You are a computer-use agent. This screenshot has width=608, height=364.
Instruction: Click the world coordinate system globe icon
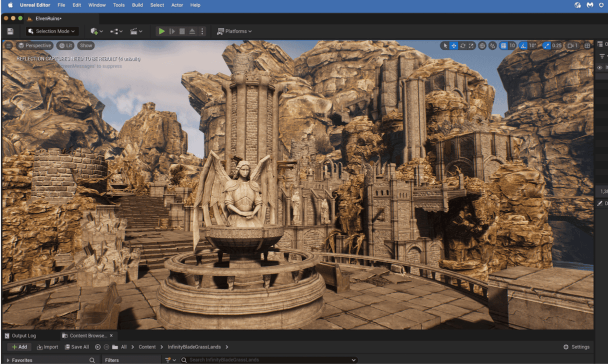coord(482,46)
